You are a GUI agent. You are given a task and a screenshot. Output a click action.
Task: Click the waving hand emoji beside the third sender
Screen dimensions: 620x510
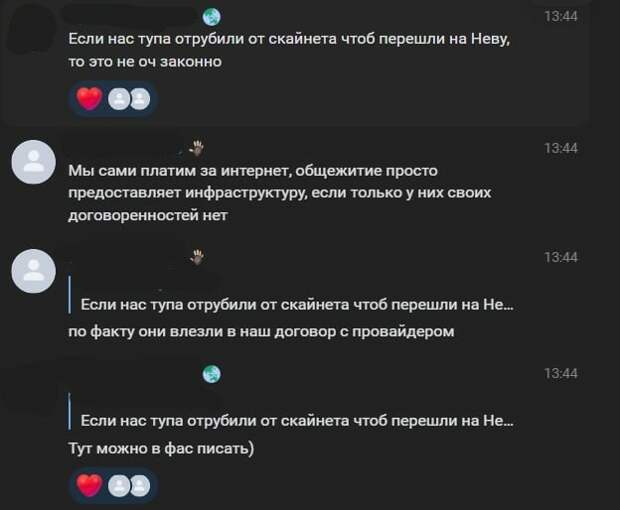click(197, 257)
